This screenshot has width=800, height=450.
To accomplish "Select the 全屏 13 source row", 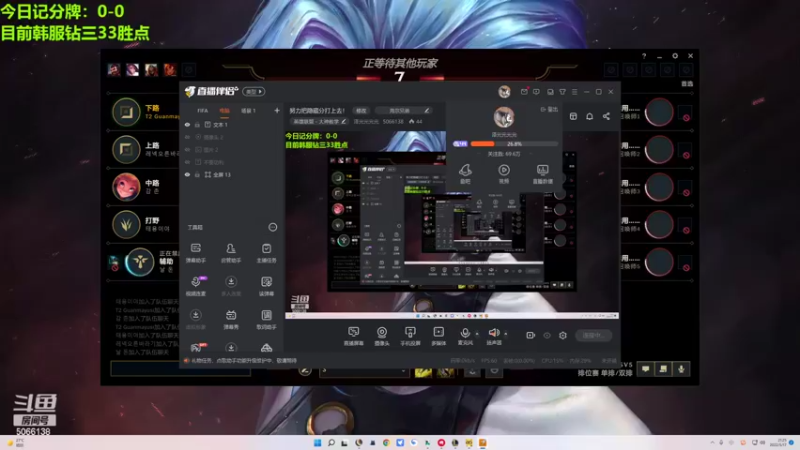I will [231, 174].
